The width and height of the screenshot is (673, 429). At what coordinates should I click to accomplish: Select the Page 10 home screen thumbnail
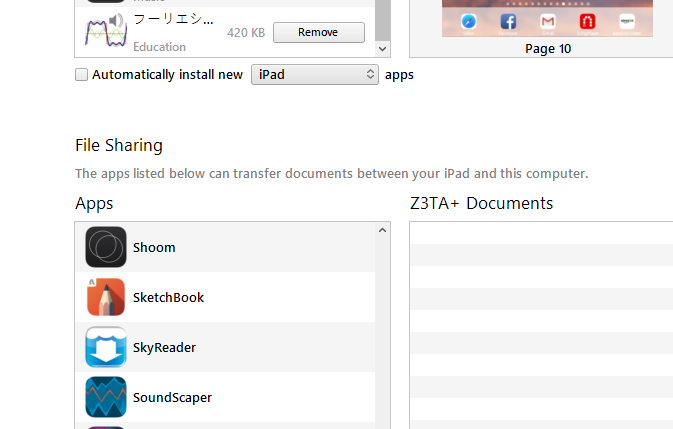point(547,18)
